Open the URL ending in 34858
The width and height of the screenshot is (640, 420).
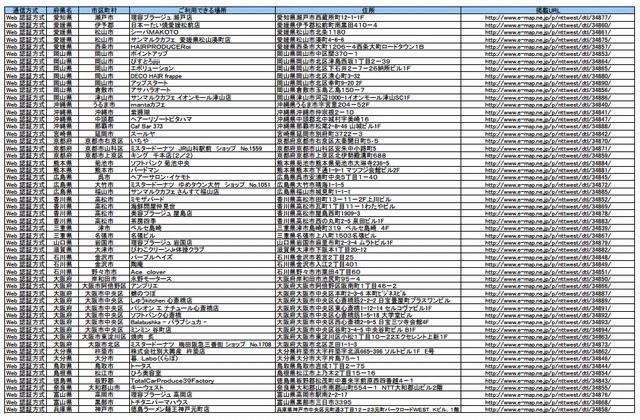point(548,409)
